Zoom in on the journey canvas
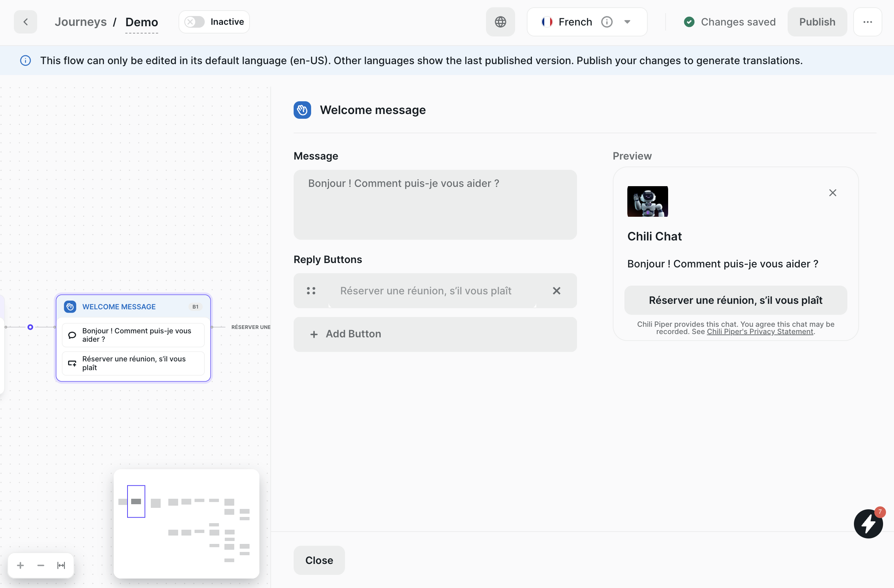This screenshot has height=588, width=894. pos(20,565)
